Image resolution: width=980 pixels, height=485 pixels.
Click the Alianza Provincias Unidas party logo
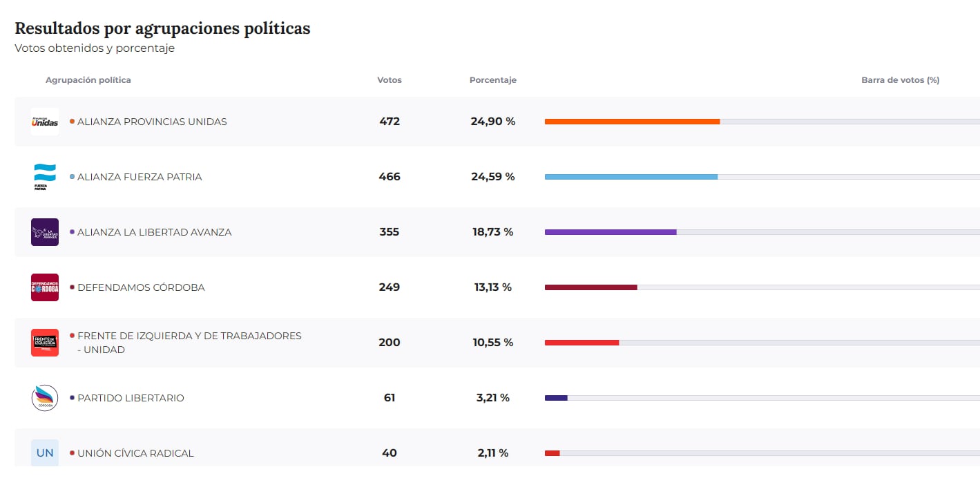pos(45,122)
